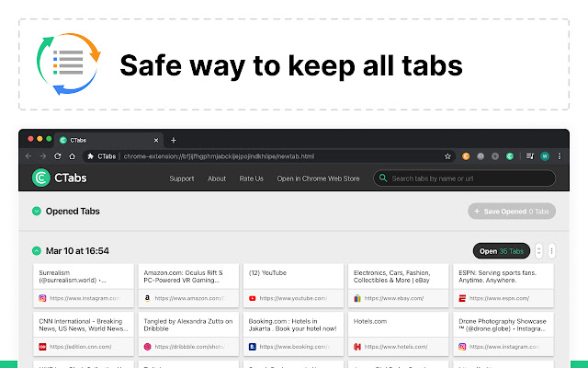Collapse the Opened Tabs section
The image size is (588, 368).
click(37, 211)
